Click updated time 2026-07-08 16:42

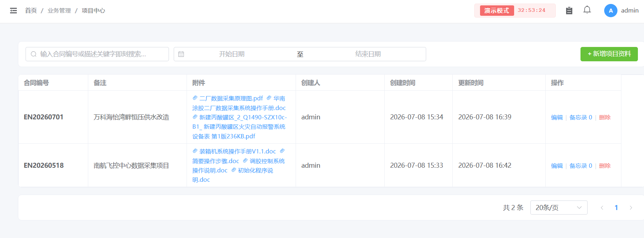pyautogui.click(x=485, y=166)
